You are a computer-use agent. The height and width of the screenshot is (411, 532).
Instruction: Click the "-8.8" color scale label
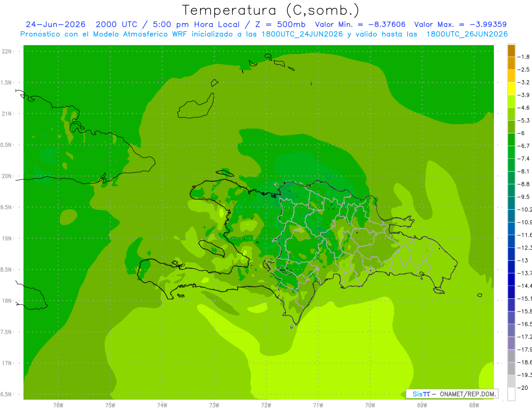tap(524, 184)
